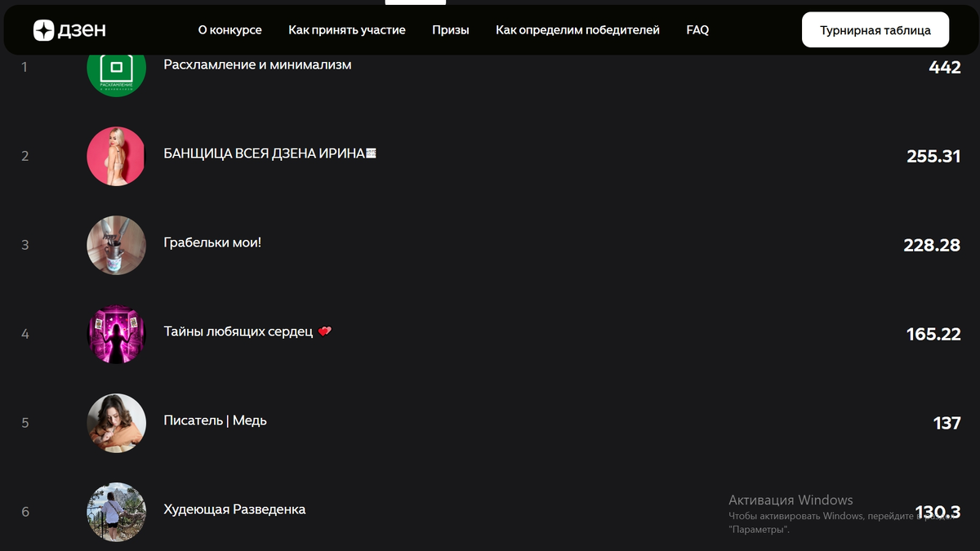
Task: Open Как определим победителей menu item
Action: 577,30
